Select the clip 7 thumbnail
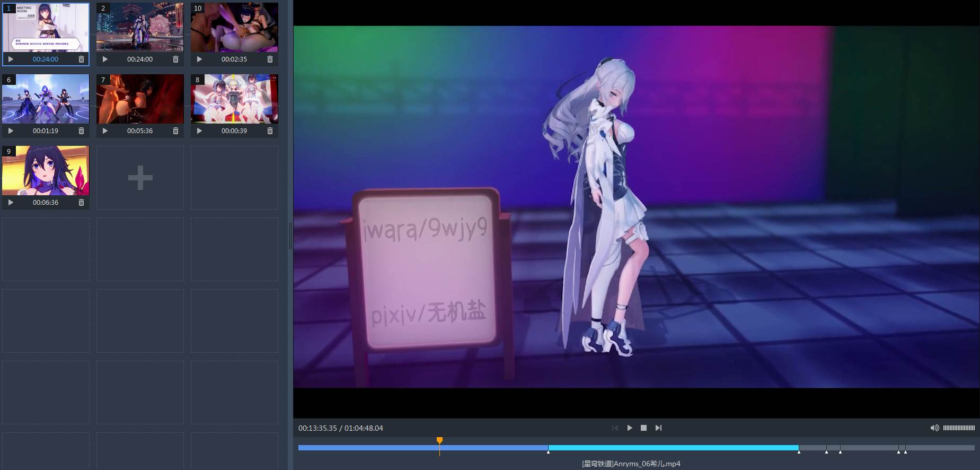The width and height of the screenshot is (980, 470). tap(140, 99)
